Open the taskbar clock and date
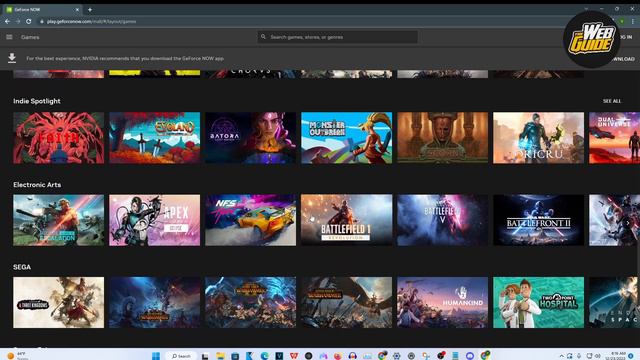 click(616, 356)
